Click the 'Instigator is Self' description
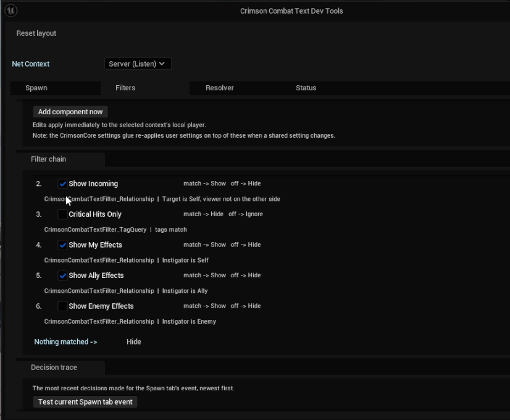The width and height of the screenshot is (510, 420). coord(185,260)
